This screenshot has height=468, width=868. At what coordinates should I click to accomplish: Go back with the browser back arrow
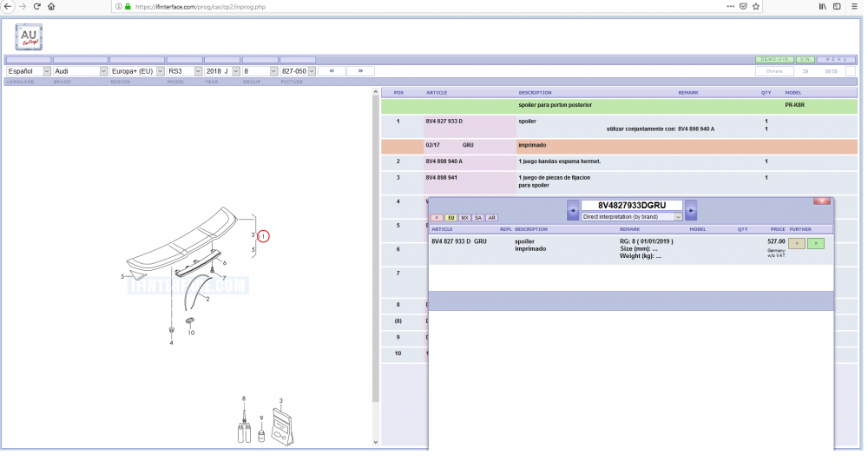[8, 7]
